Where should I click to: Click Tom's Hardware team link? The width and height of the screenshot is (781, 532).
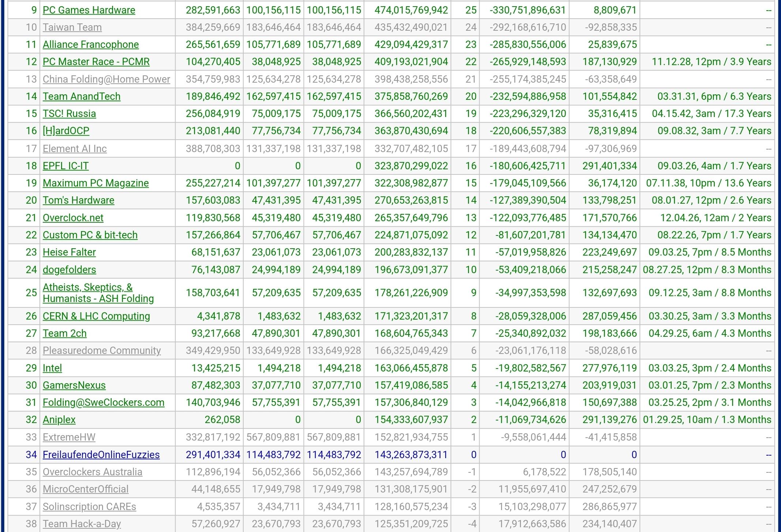click(78, 200)
